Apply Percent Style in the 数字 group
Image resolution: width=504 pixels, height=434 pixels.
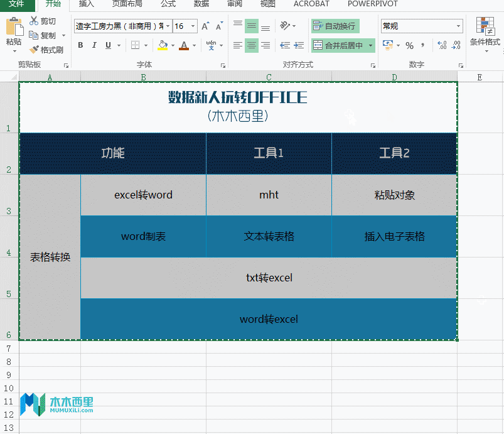[409, 45]
